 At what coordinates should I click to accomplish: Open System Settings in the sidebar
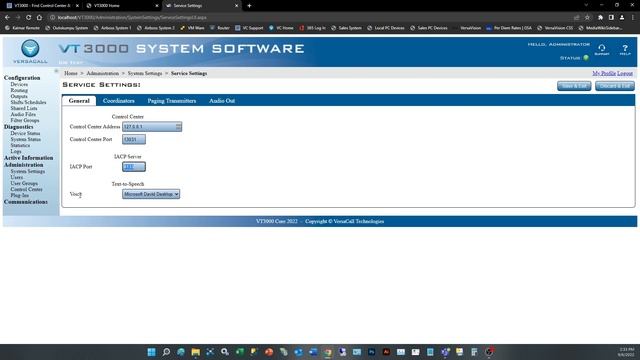point(28,171)
